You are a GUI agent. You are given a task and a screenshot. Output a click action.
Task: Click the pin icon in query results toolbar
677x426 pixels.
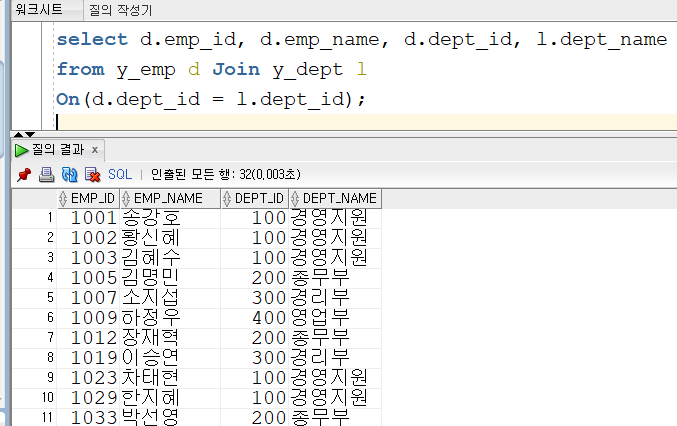pyautogui.click(x=24, y=175)
